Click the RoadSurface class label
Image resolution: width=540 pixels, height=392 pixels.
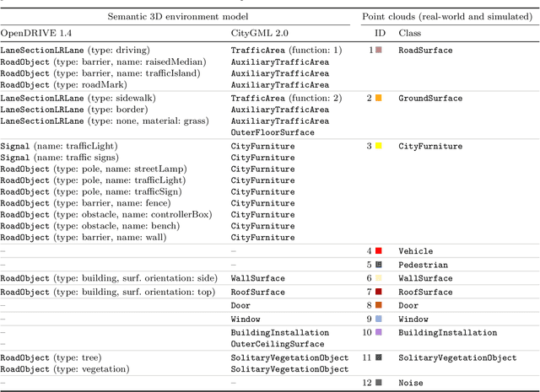pos(425,51)
